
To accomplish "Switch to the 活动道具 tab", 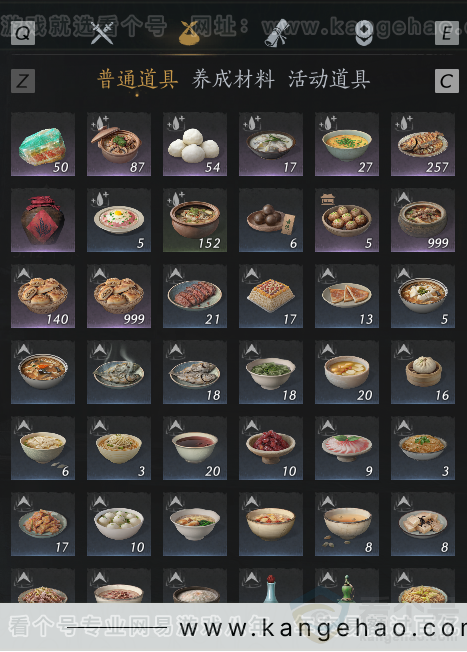I will (x=329, y=79).
